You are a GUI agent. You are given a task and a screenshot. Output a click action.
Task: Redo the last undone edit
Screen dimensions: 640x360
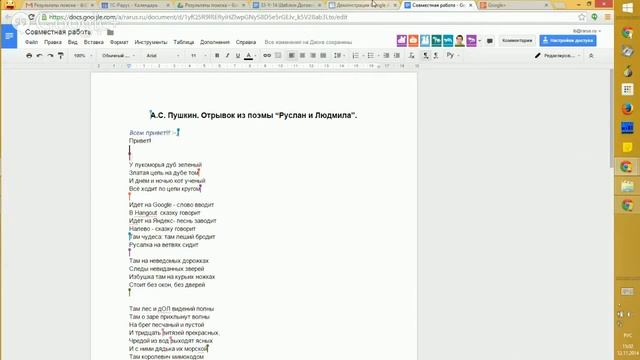click(x=50, y=56)
